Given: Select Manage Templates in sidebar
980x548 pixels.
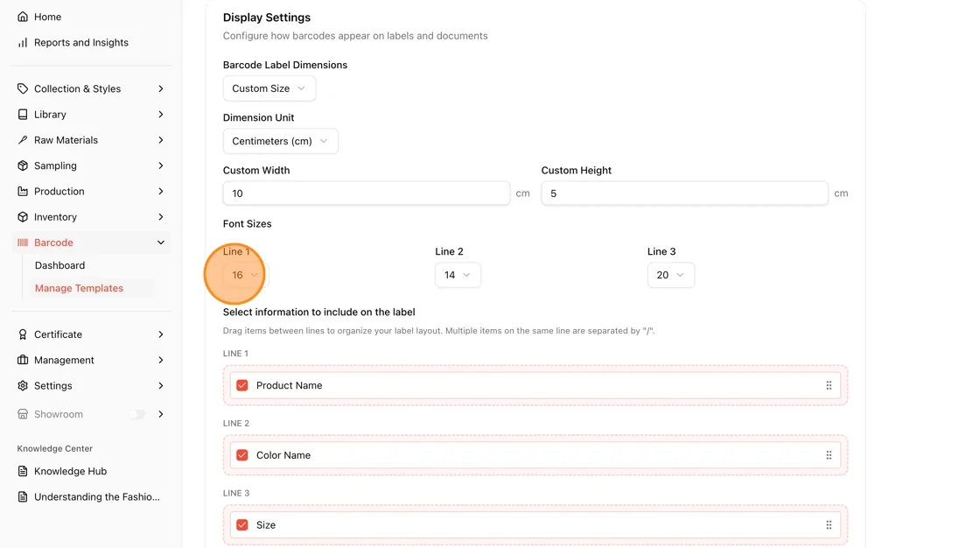Looking at the screenshot, I should coord(79,288).
